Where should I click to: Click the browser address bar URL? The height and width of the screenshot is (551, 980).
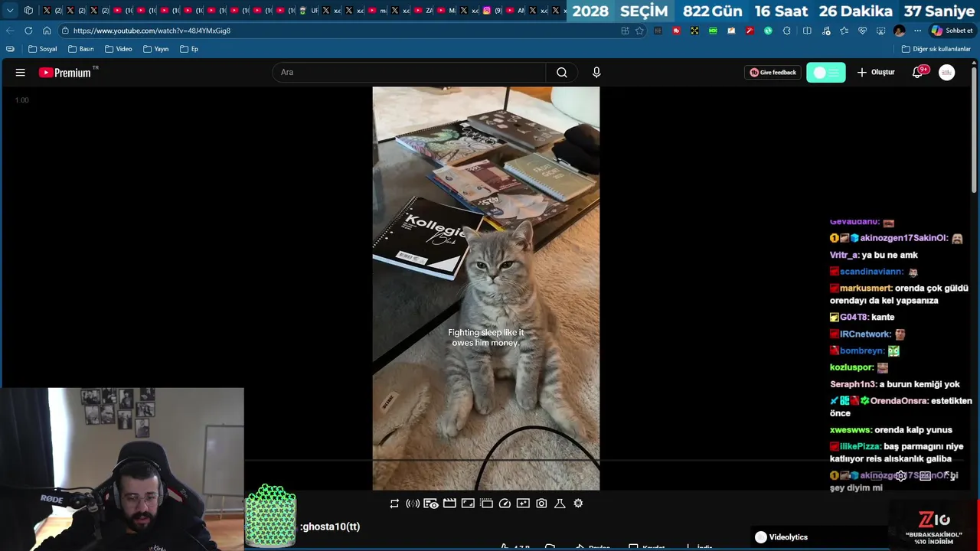pyautogui.click(x=152, y=31)
